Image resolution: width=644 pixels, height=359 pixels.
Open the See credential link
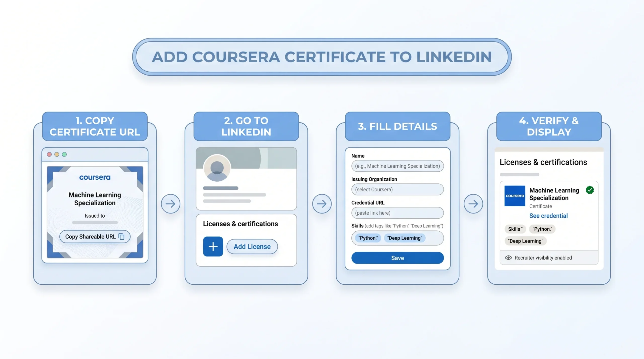(548, 216)
